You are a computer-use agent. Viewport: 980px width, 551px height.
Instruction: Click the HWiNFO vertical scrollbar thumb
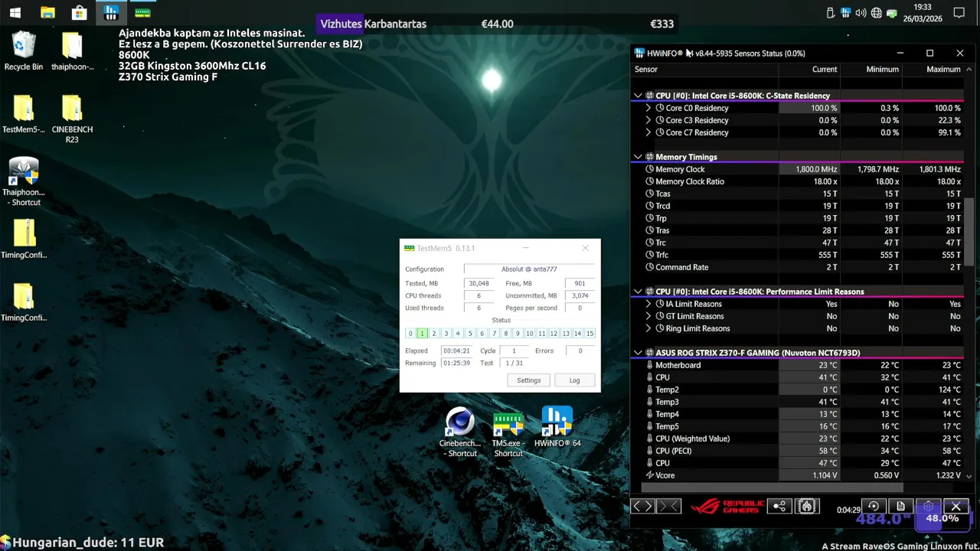(969, 233)
